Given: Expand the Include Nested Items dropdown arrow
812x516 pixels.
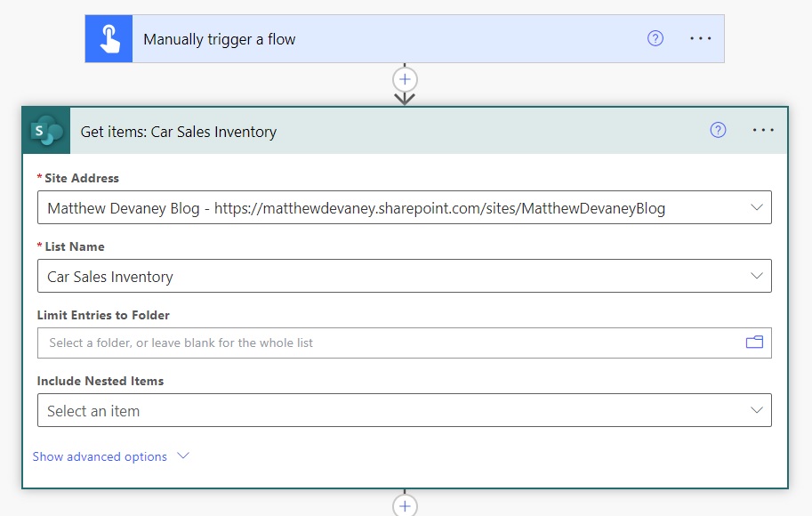Looking at the screenshot, I should click(757, 410).
